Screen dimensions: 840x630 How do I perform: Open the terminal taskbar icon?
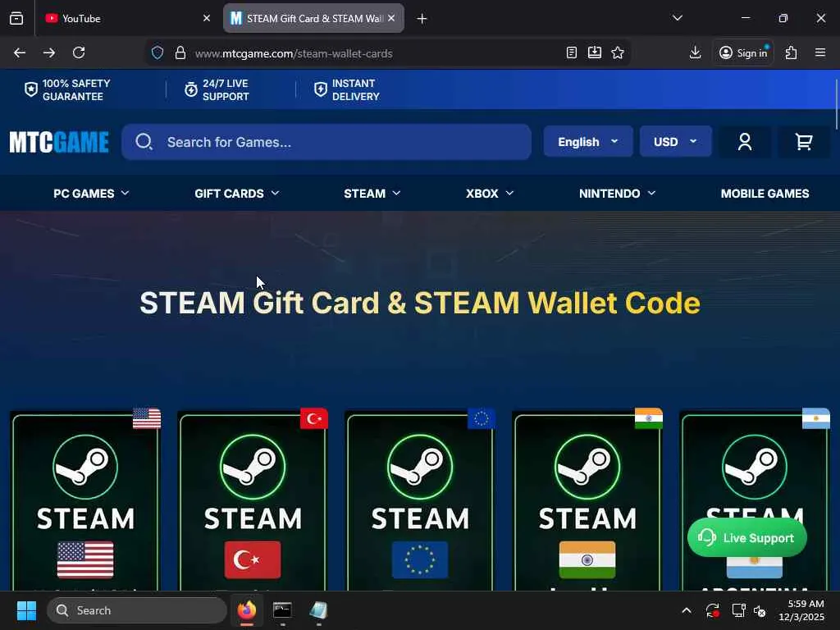click(282, 610)
